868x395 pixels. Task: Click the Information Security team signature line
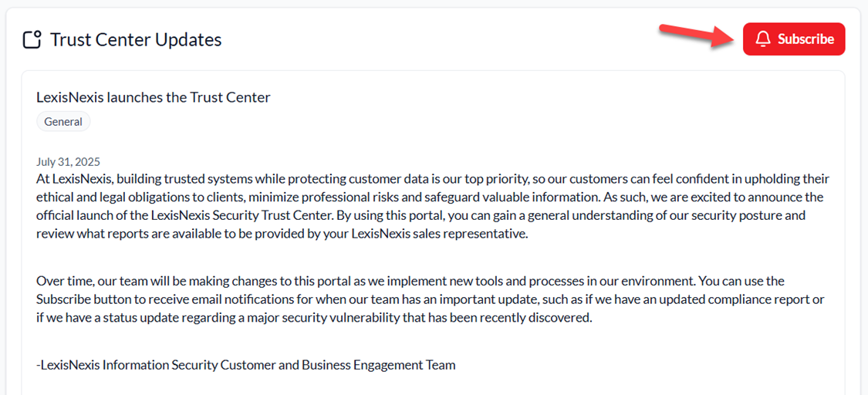tap(245, 364)
